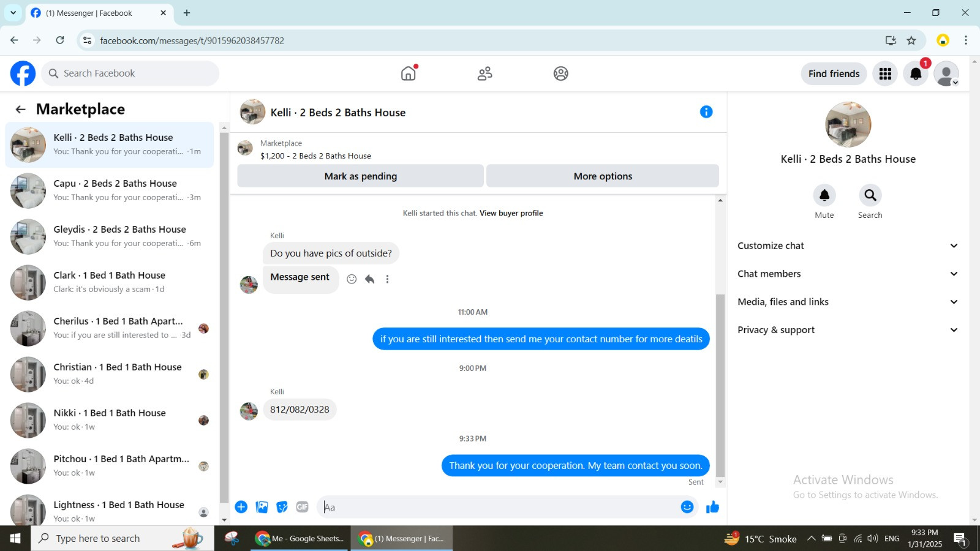Open the account profile menu
980x551 pixels.
(946, 73)
